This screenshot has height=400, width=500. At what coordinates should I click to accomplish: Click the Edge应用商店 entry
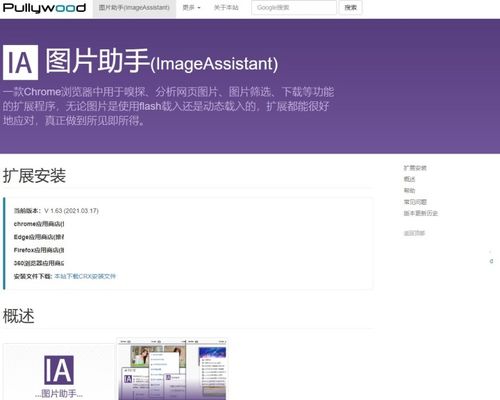click(x=39, y=237)
